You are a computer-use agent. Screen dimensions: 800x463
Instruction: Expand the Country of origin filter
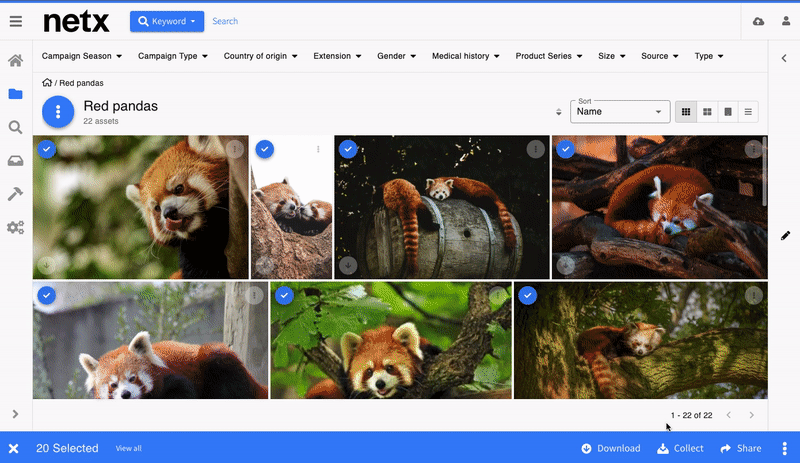(260, 56)
